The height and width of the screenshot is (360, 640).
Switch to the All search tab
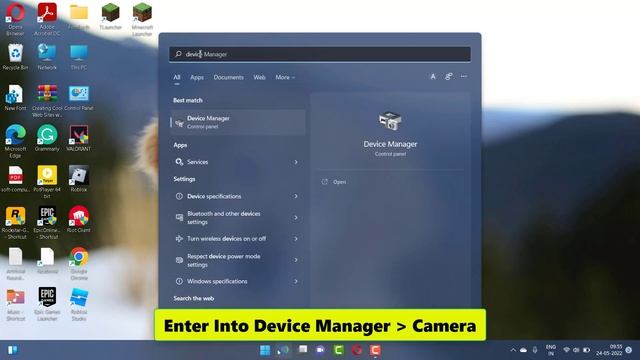[177, 77]
